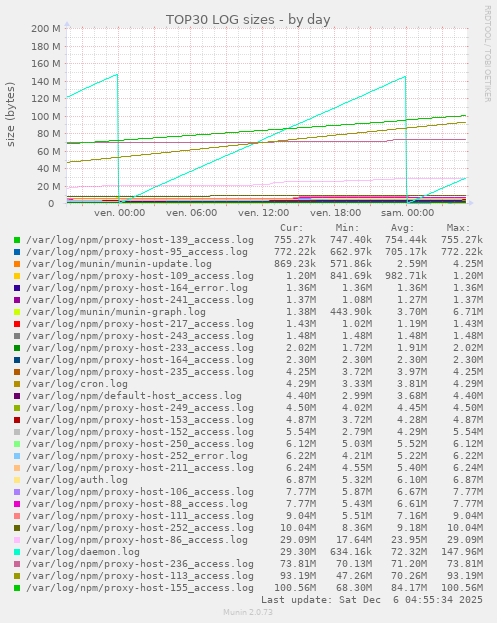Select /var/log/npm/proxy-host-236_access.log legend label
This screenshot has width=497, height=623.
pos(140,564)
